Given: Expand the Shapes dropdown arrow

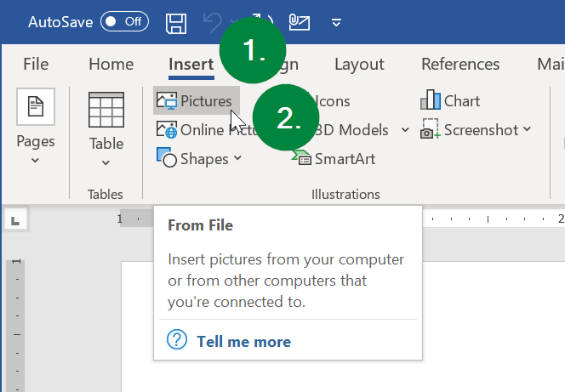Looking at the screenshot, I should pos(237,157).
